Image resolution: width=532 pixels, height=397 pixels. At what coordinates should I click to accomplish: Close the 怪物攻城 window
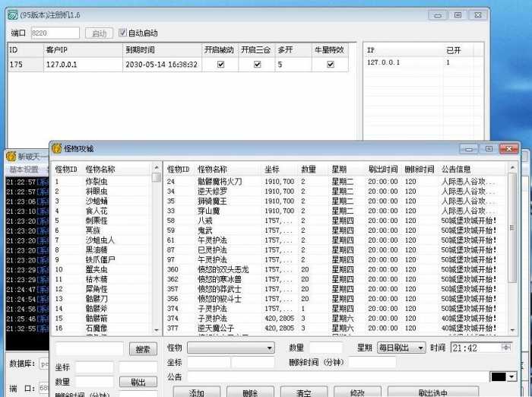508,149
